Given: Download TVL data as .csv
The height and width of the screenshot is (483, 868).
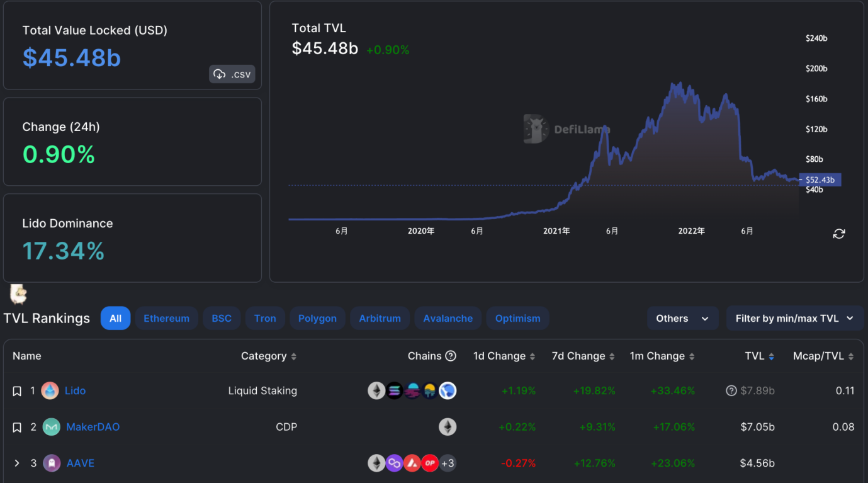Looking at the screenshot, I should (x=232, y=74).
